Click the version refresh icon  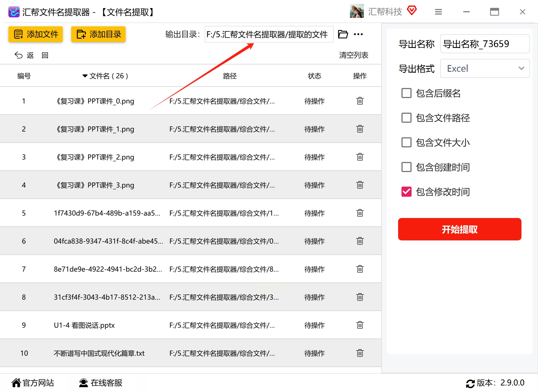click(470, 383)
